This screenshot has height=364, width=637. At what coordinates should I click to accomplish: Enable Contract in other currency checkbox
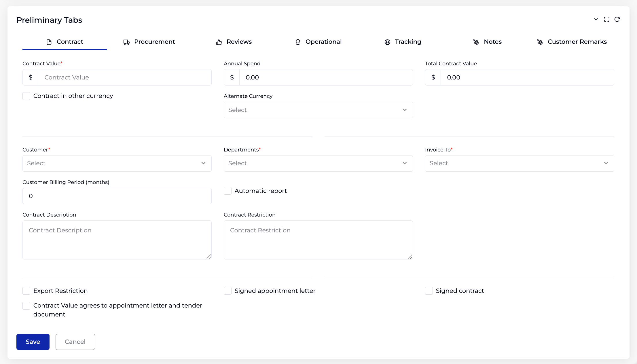point(26,96)
